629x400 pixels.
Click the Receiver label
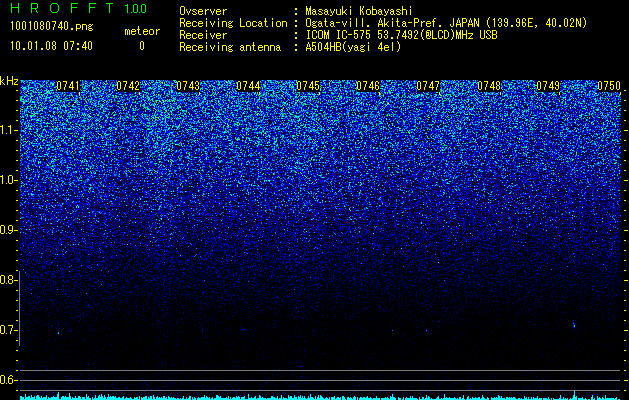pos(203,35)
